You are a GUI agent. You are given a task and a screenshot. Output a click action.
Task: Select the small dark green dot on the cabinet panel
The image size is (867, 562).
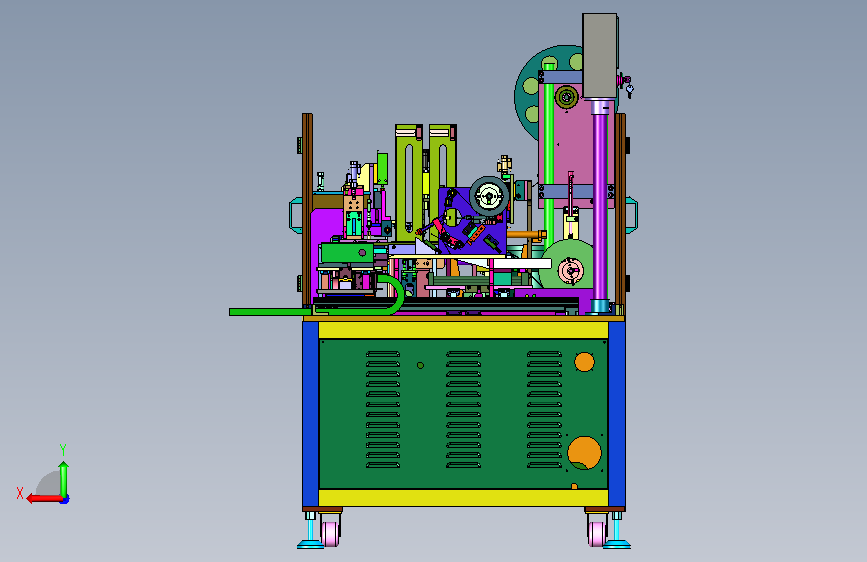pos(420,366)
